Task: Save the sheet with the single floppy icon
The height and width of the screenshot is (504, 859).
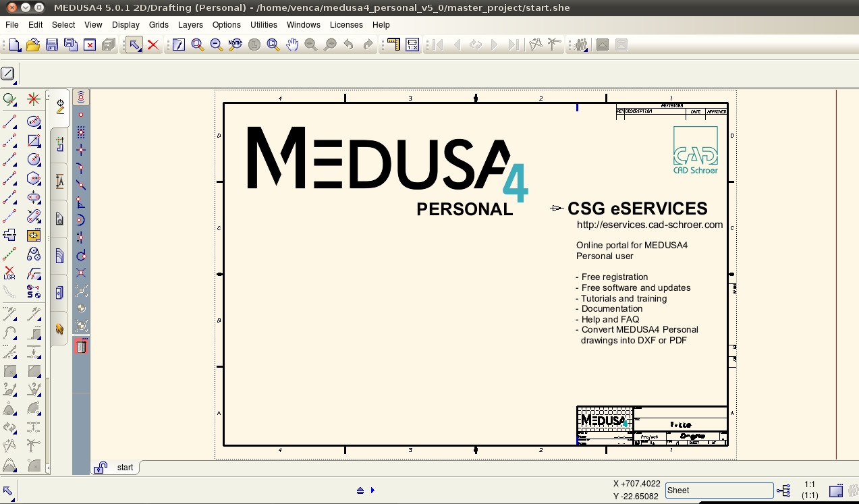Action: (51, 45)
